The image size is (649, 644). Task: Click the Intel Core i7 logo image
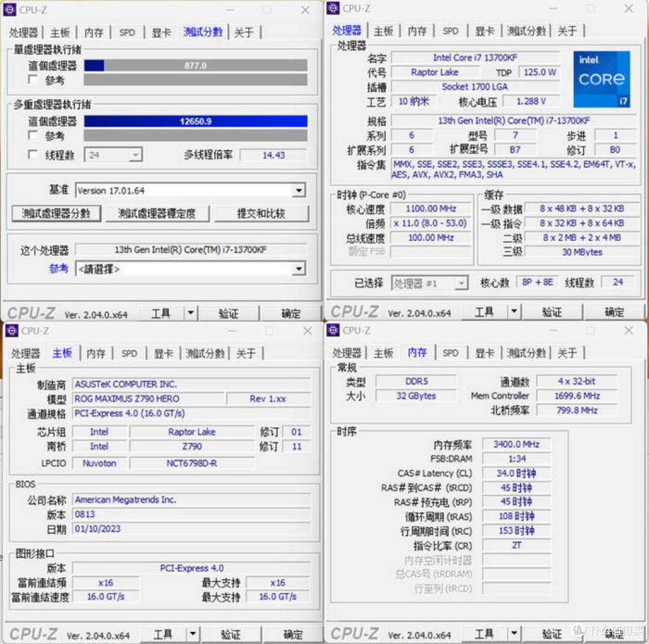click(602, 79)
